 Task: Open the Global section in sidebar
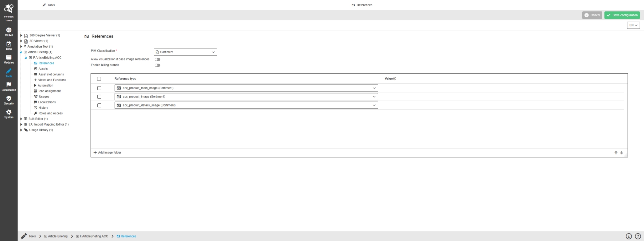[x=9, y=32]
